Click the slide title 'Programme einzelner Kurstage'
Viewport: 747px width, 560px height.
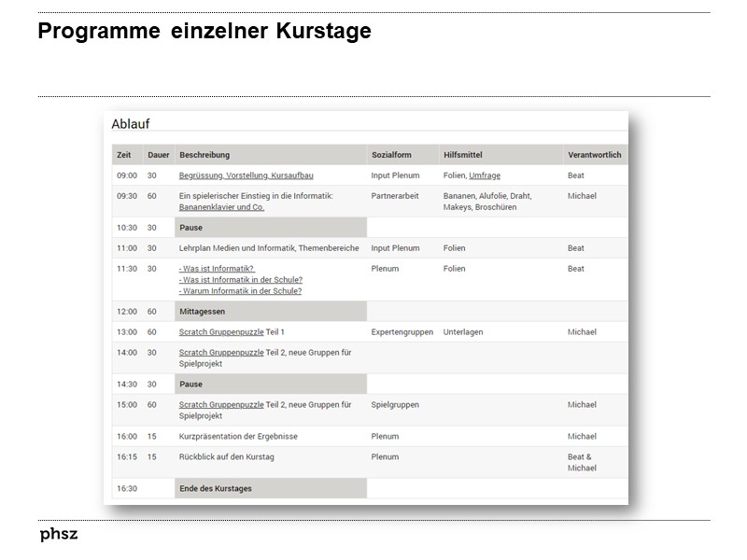point(204,31)
